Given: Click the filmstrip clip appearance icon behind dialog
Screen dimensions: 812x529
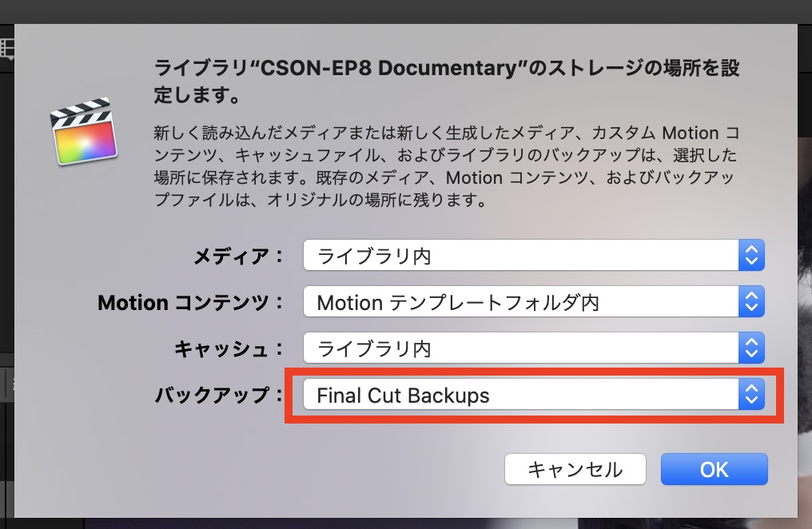Looking at the screenshot, I should (x=8, y=49).
